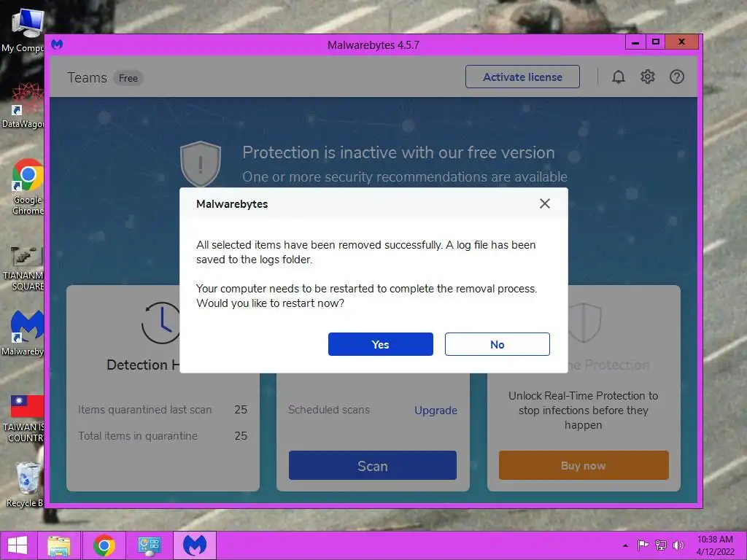
Task: Click 'Protection is inactive with our free version' heading
Action: tap(398, 152)
